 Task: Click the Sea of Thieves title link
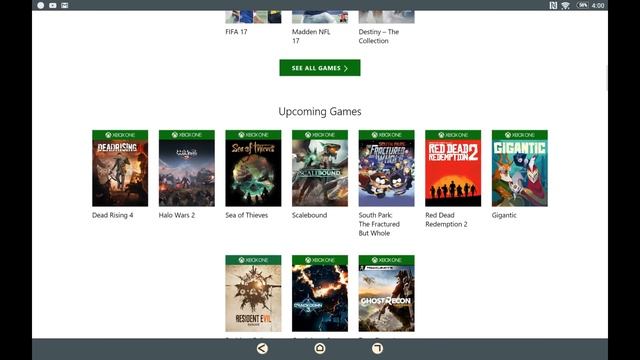(x=247, y=215)
